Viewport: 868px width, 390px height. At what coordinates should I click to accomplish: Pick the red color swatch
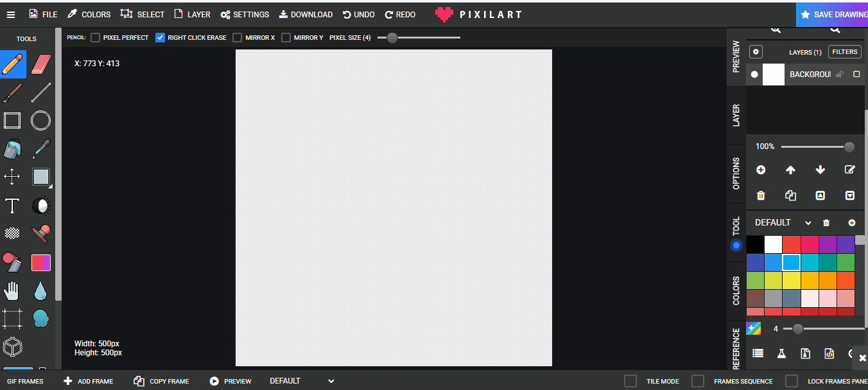791,244
